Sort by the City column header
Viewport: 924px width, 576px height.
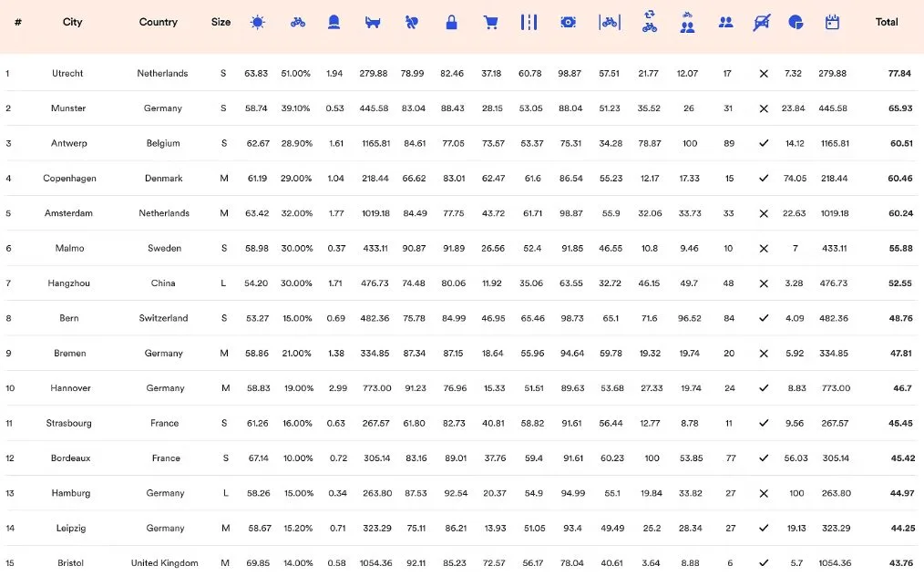click(x=72, y=23)
